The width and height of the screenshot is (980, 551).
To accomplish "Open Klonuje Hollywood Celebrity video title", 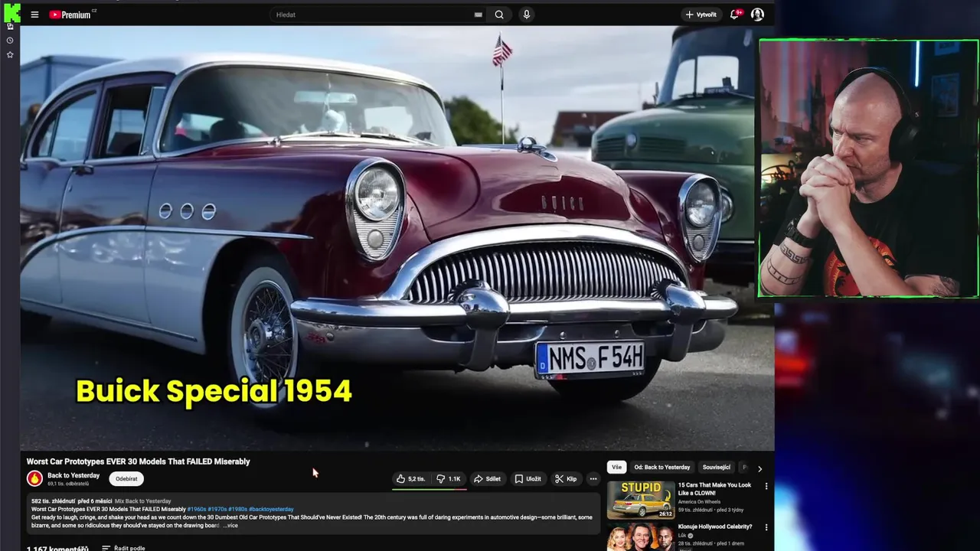I will pos(715,527).
